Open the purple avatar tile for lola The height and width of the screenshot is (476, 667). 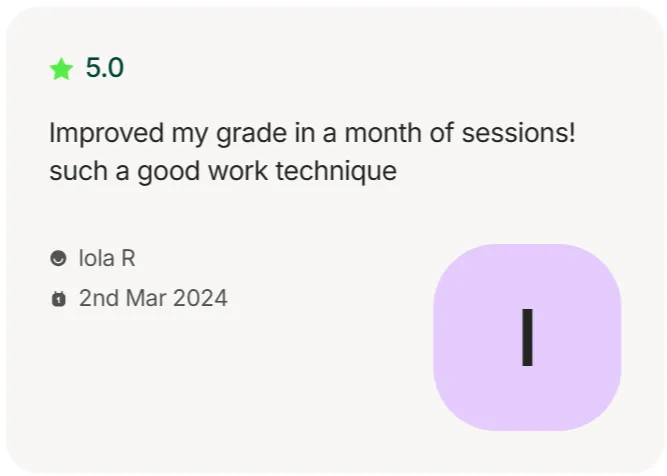pos(527,337)
